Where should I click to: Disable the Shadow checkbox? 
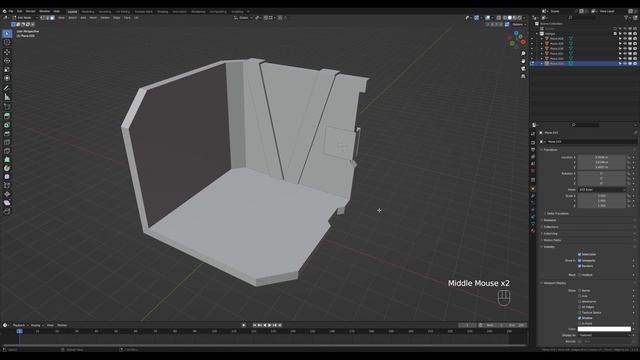pos(579,318)
